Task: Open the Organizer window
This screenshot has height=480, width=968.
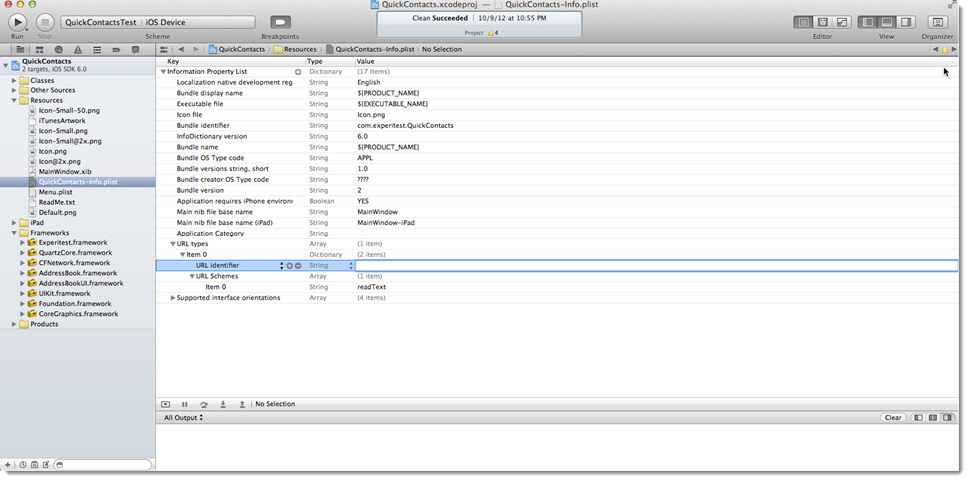Action: tap(937, 21)
